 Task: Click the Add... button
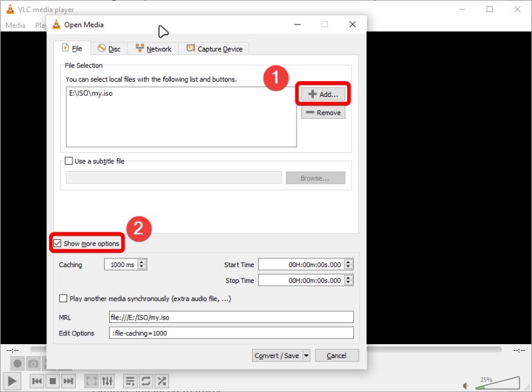(323, 94)
